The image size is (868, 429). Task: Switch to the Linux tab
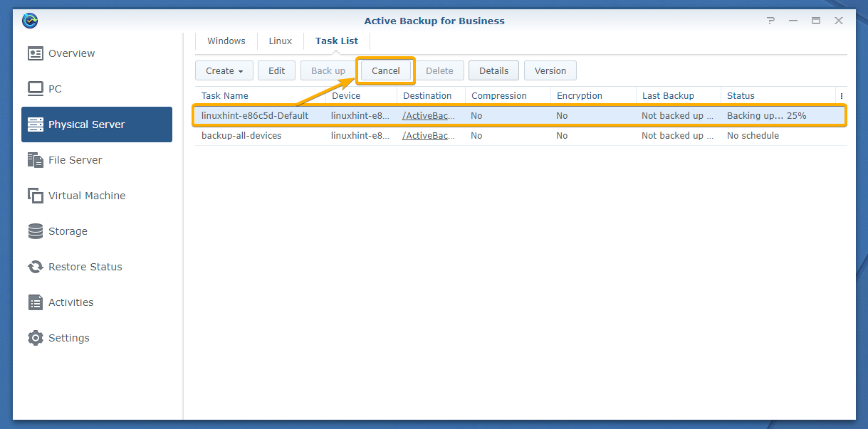point(281,41)
